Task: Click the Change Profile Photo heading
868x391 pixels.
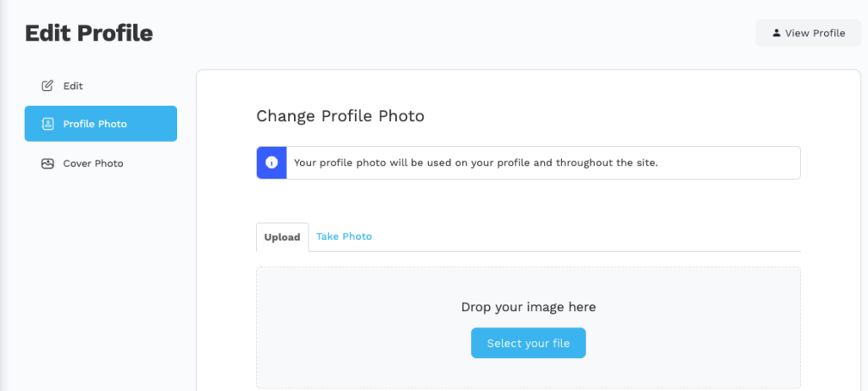Action: pyautogui.click(x=340, y=116)
